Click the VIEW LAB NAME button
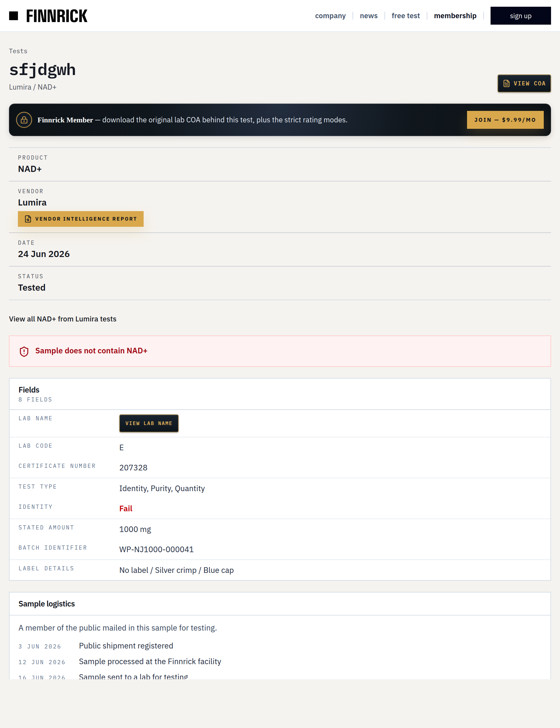 [x=149, y=423]
